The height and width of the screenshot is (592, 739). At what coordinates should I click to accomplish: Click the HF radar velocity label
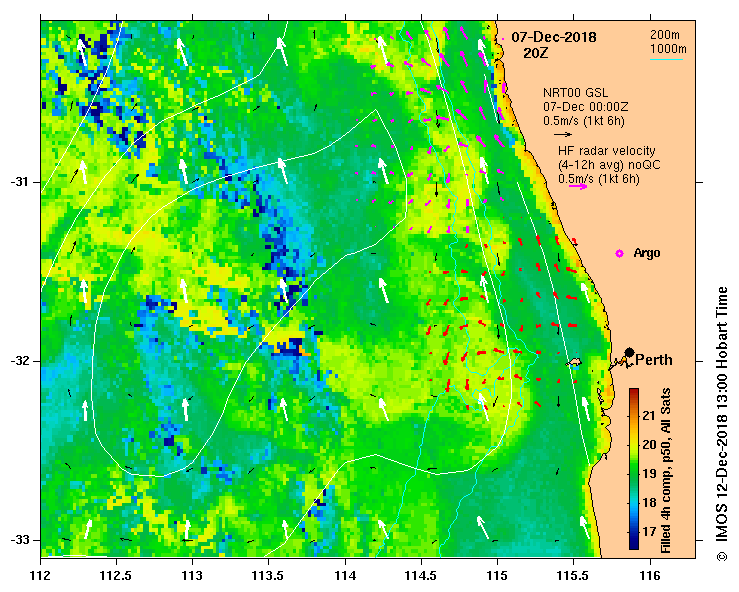coord(607,151)
